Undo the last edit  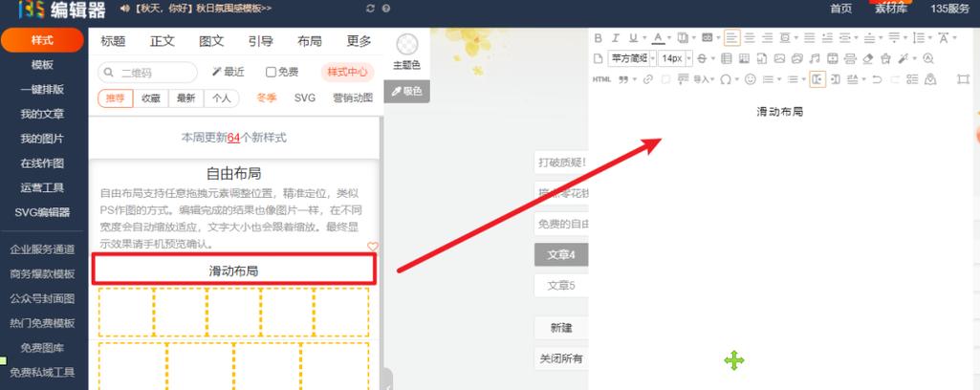tap(877, 79)
